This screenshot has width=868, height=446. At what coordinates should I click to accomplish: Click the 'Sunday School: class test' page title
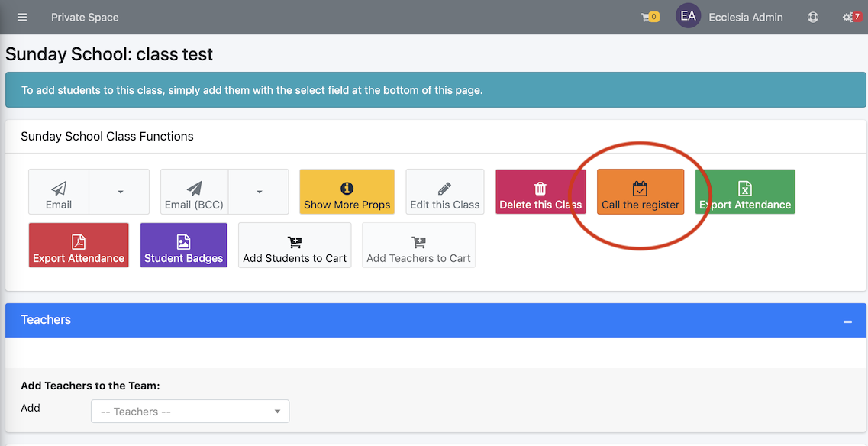[109, 54]
